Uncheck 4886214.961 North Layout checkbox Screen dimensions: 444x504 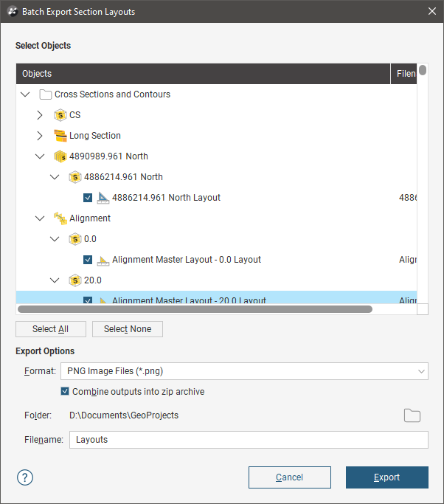(88, 198)
